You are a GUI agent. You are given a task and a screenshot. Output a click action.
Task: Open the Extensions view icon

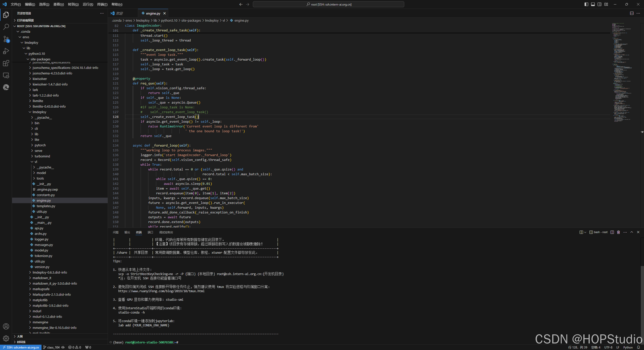pyautogui.click(x=6, y=63)
